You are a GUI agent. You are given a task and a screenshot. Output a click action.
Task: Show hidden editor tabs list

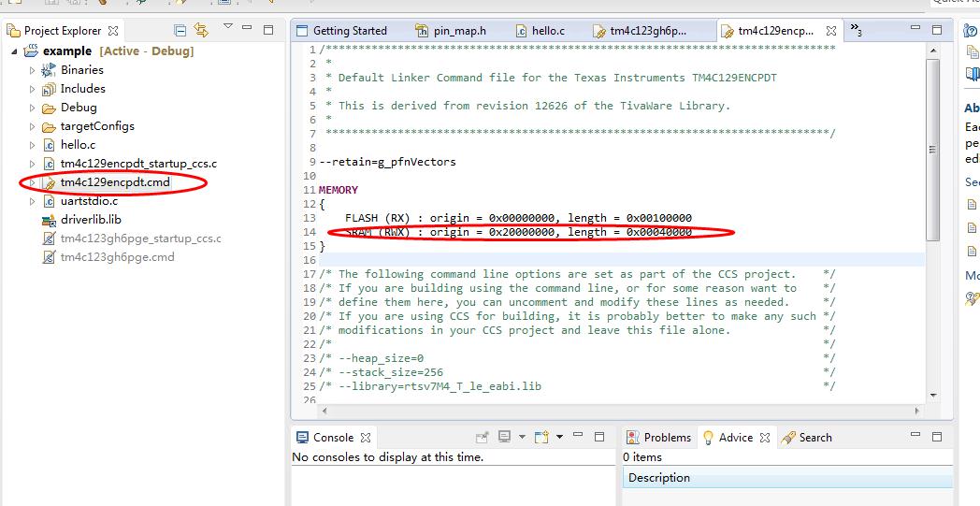pos(857,31)
